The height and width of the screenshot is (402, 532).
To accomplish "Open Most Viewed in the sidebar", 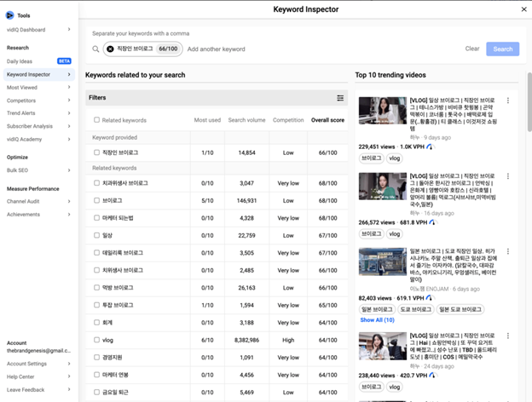I will pos(22,88).
